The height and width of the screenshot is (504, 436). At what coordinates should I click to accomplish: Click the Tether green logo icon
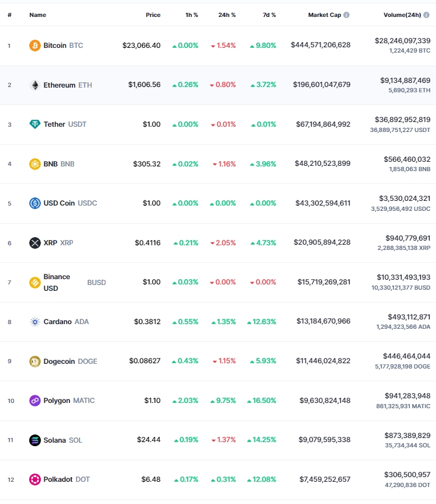34,124
